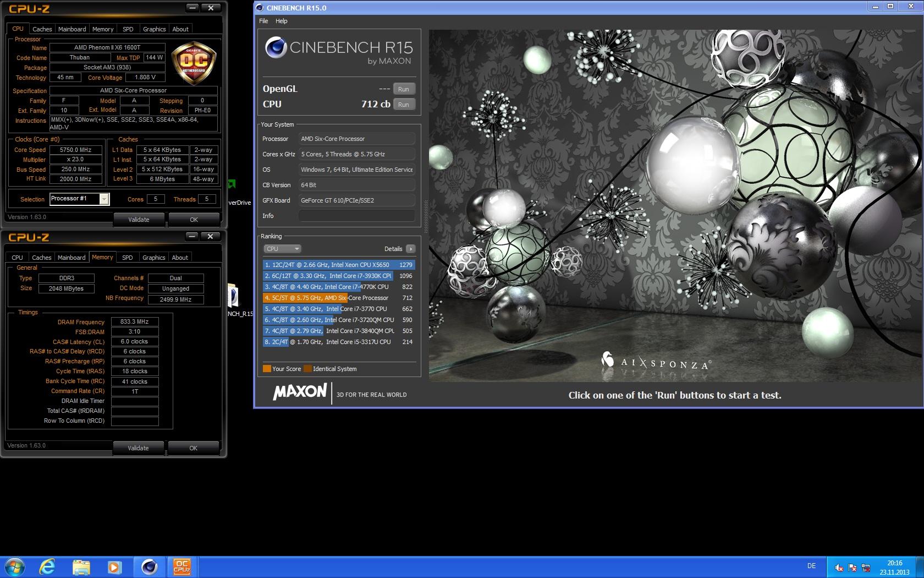Select the Core i7-3840QM ranking row
Image resolution: width=924 pixels, height=578 pixels.
coord(338,331)
